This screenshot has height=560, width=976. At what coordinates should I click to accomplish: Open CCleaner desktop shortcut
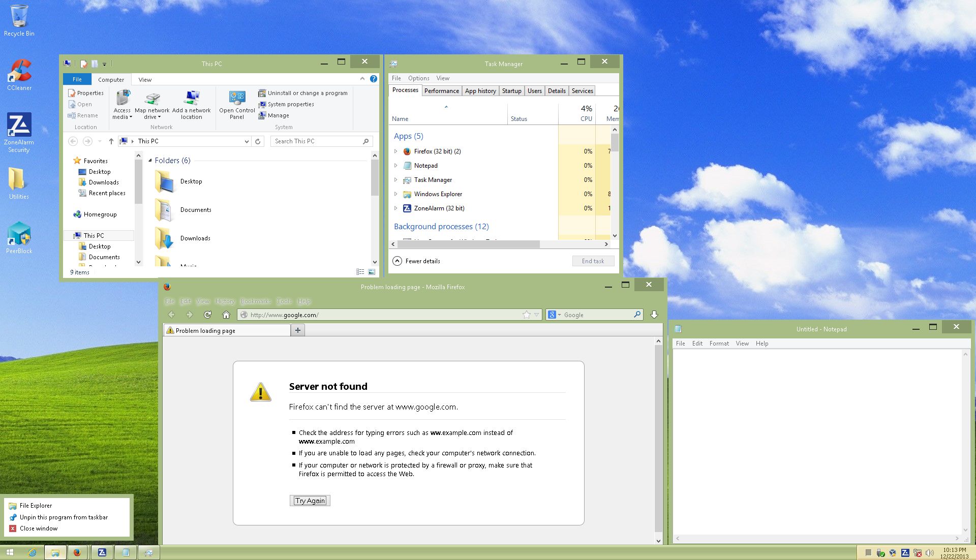(19, 75)
